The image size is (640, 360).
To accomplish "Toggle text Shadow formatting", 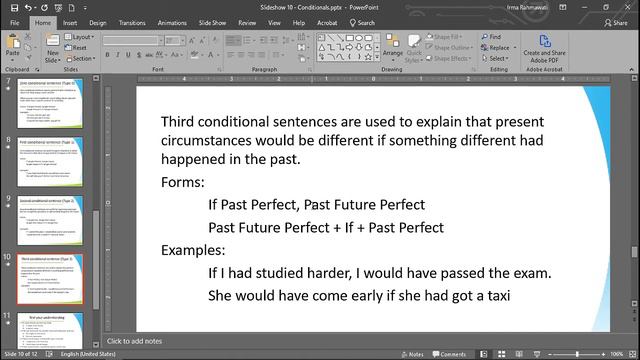I will 139,55.
